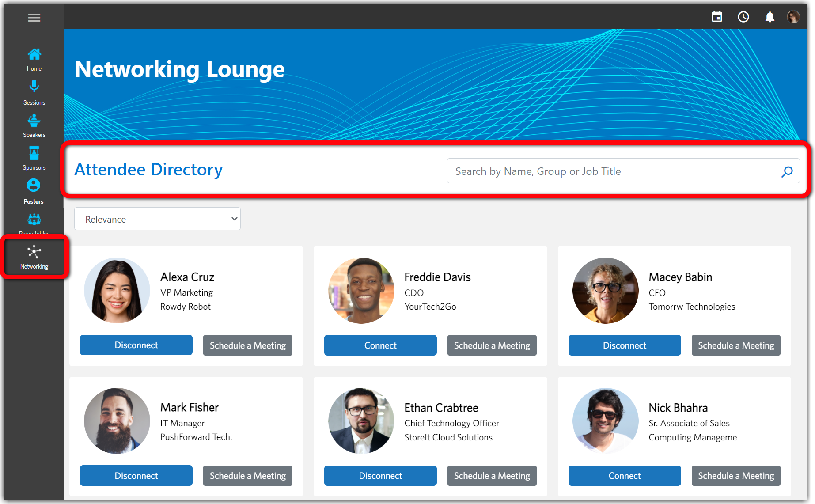Go to Home in sidebar
815x504 pixels.
34,59
